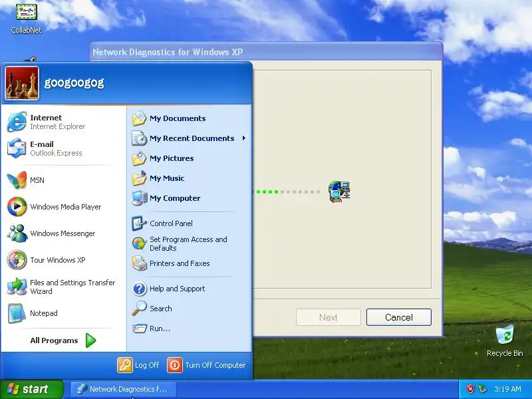
Task: Launch Windows Media Player icon
Action: (17, 207)
